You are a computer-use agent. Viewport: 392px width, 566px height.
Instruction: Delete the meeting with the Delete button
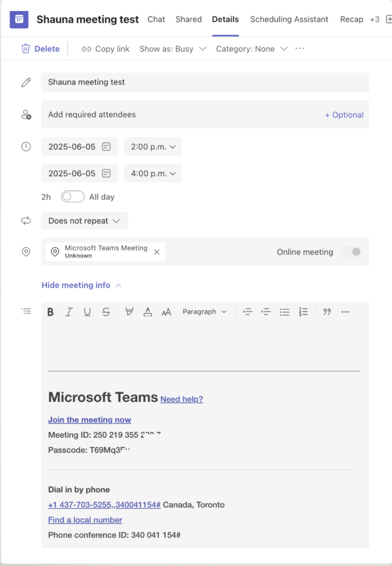tap(41, 49)
